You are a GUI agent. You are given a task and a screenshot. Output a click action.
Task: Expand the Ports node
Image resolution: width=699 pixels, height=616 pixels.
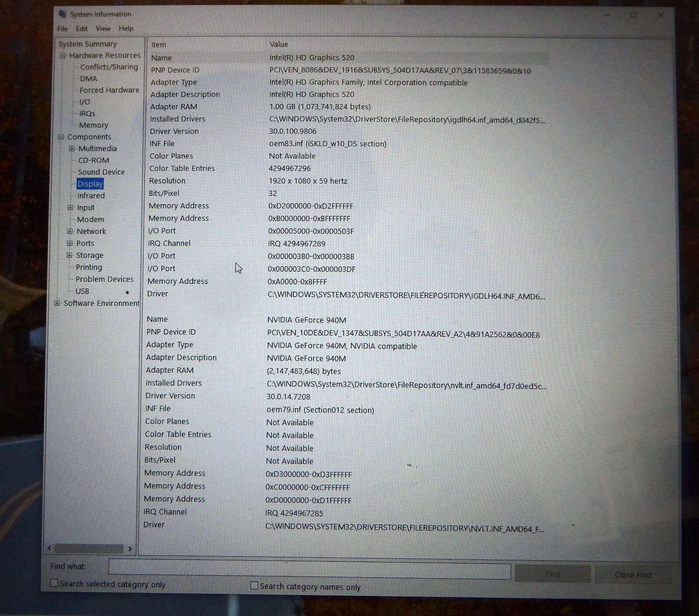[x=70, y=243]
